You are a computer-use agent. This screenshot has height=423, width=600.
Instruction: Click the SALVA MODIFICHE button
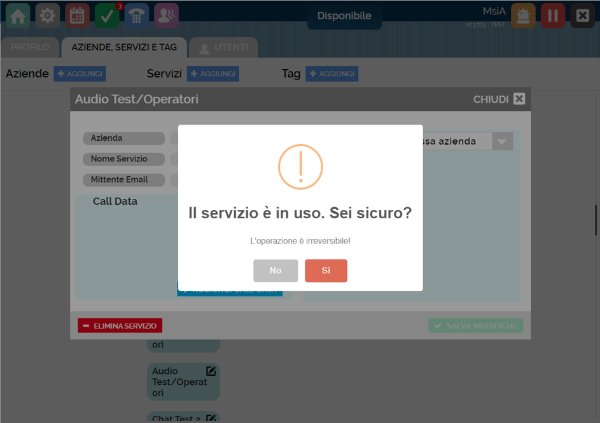coord(476,326)
